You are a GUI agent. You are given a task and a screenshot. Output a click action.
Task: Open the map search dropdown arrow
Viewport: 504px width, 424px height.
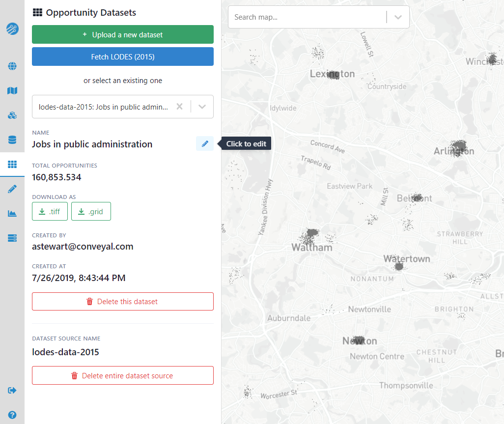(x=398, y=17)
